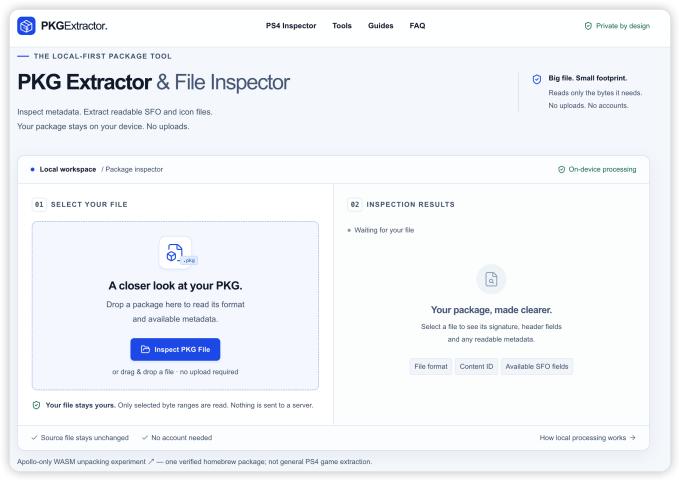
Task: Click the PKGExtractor. brand name
Action: pyautogui.click(x=74, y=26)
